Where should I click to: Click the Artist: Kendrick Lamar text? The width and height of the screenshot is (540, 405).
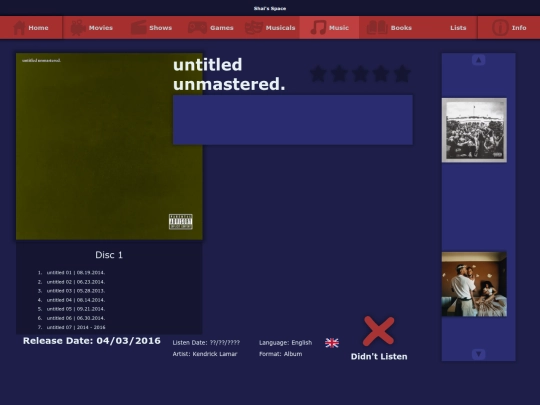click(x=205, y=354)
